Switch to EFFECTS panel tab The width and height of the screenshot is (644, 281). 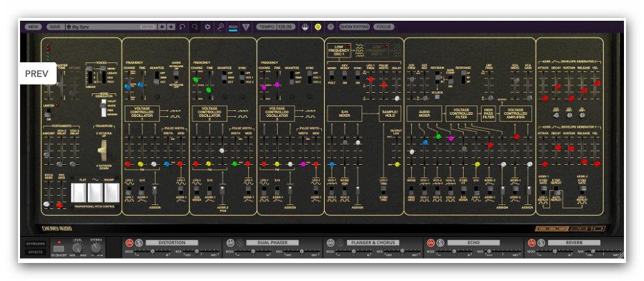[35, 252]
